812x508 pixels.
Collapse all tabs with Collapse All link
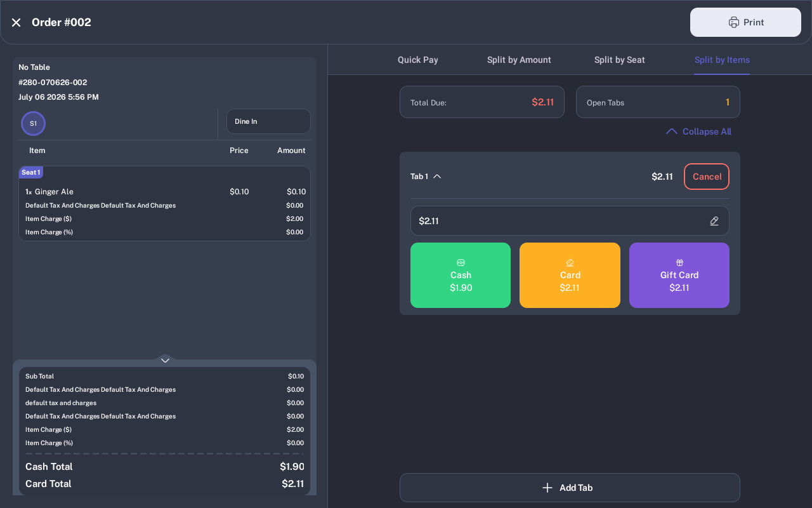tap(698, 131)
